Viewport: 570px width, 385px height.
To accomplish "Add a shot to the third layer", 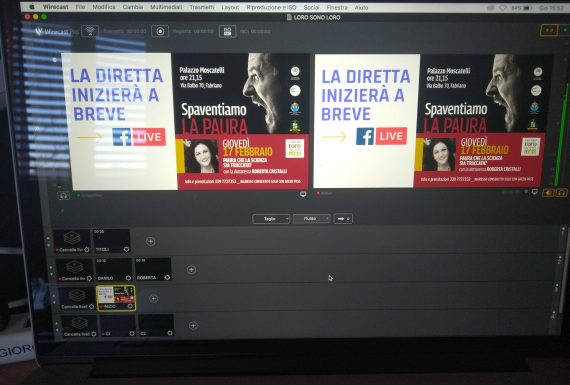I will point(154,298).
